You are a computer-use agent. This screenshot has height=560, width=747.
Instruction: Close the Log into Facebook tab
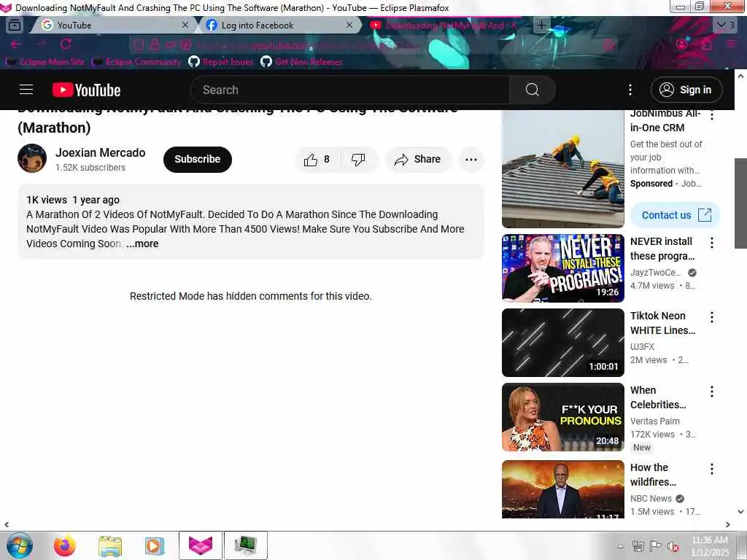(x=349, y=26)
